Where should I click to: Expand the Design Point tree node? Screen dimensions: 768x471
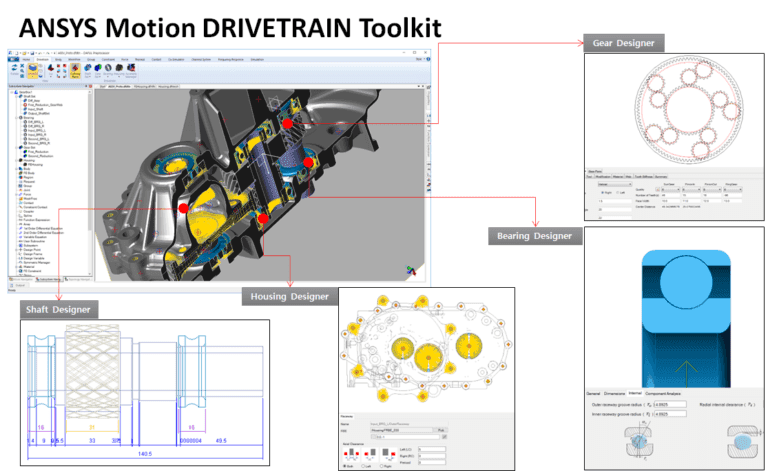tap(16, 250)
